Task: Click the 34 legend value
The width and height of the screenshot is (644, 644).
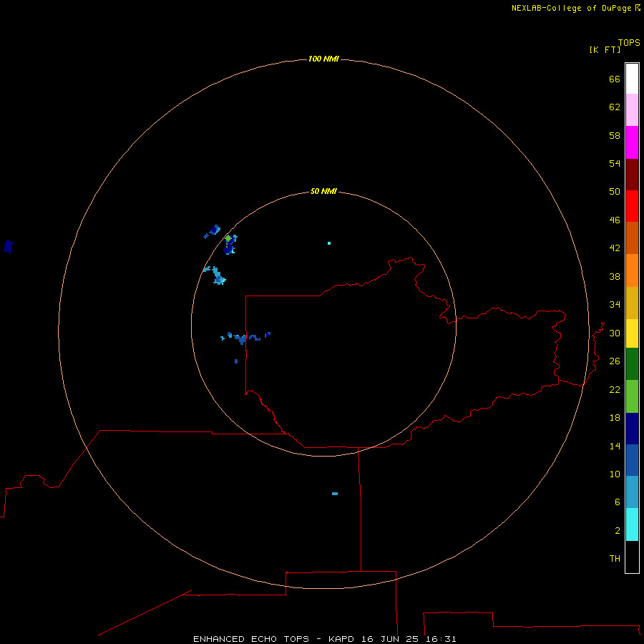Action: [615, 304]
